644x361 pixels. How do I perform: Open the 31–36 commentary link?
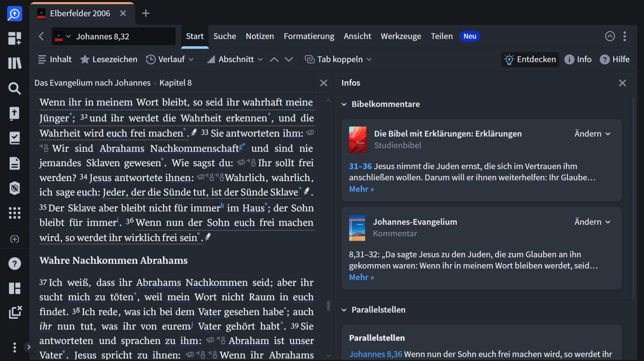360,166
